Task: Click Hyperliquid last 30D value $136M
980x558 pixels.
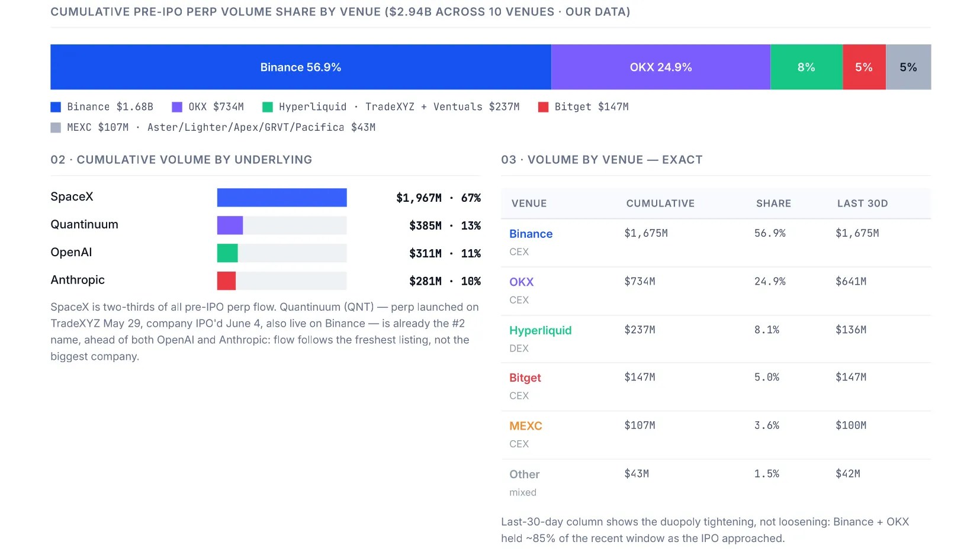Action: [851, 330]
